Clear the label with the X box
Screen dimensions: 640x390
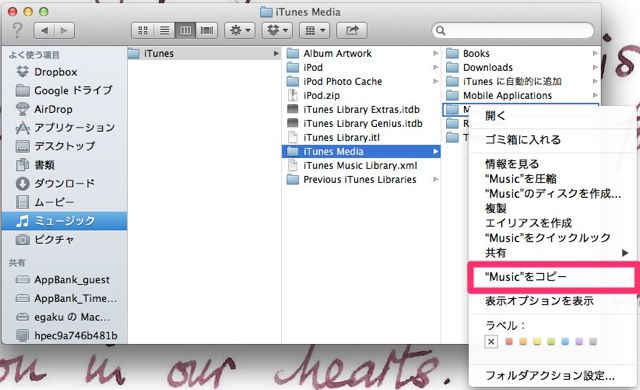(x=491, y=341)
